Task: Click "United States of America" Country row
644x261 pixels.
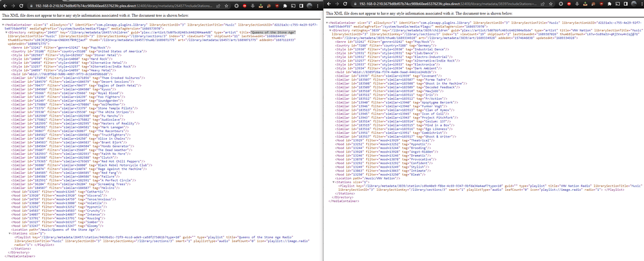Action: pyautogui.click(x=79, y=51)
